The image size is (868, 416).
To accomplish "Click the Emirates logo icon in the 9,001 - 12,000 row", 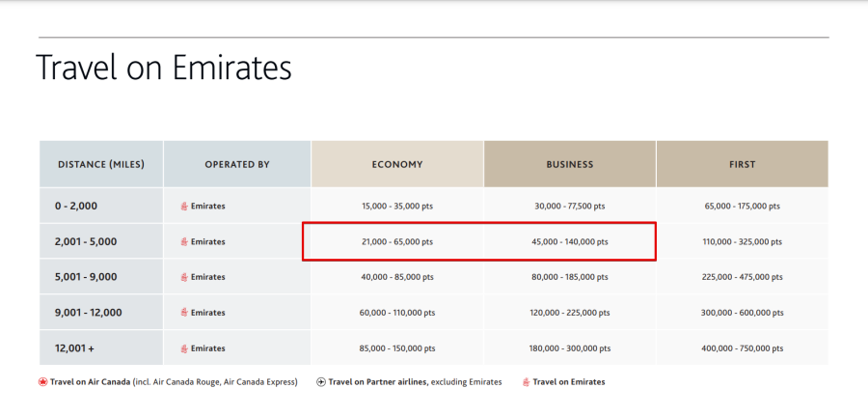I will tap(185, 313).
